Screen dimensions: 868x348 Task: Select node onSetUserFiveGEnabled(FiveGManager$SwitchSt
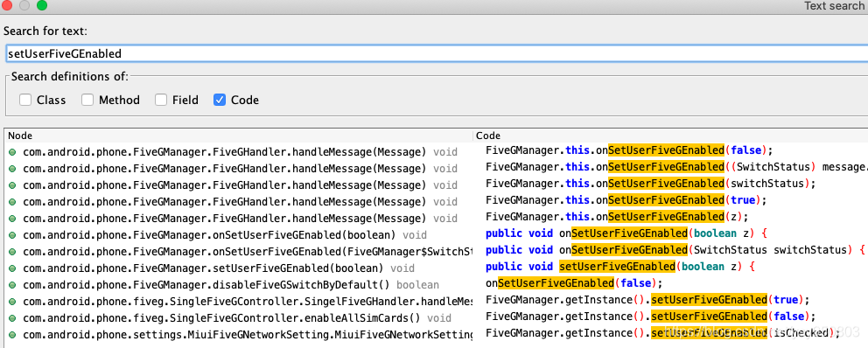(x=248, y=251)
